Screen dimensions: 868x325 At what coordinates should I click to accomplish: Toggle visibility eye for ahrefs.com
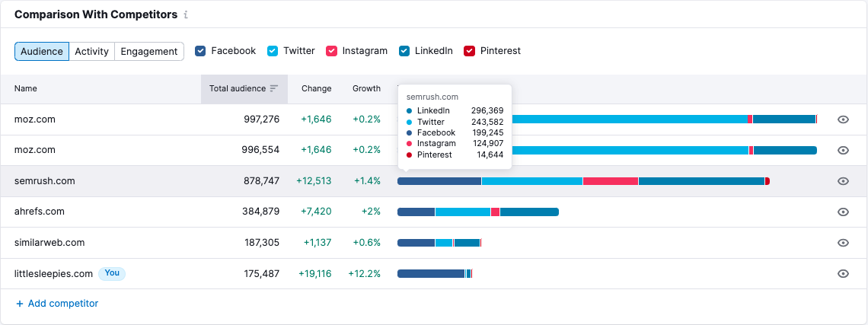coord(843,212)
